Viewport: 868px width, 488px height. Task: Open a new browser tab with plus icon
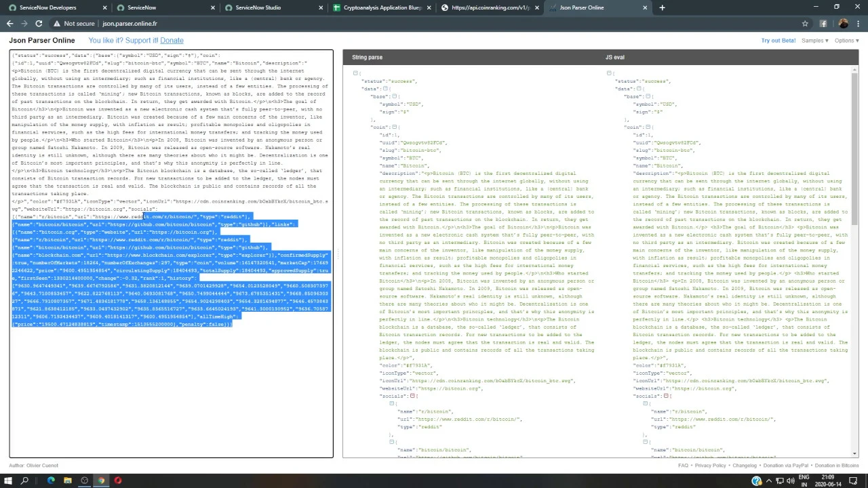[x=662, y=7]
